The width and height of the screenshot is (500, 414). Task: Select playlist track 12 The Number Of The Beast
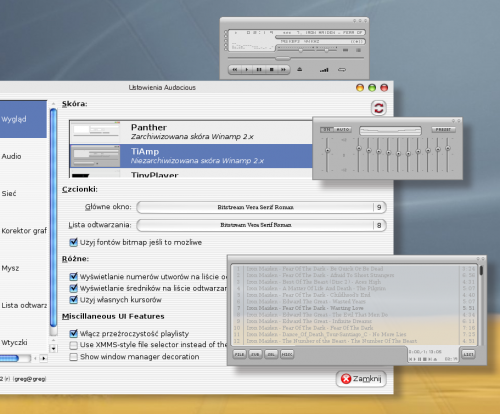click(x=355, y=341)
